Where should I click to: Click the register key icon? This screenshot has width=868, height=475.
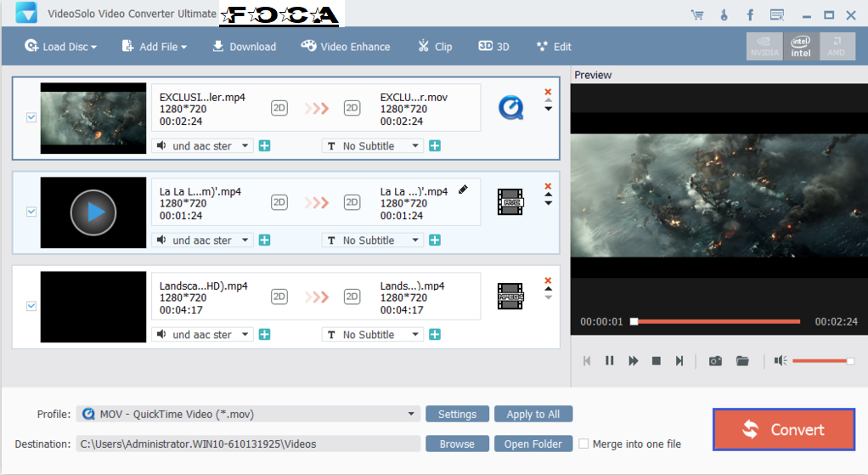[x=724, y=15]
